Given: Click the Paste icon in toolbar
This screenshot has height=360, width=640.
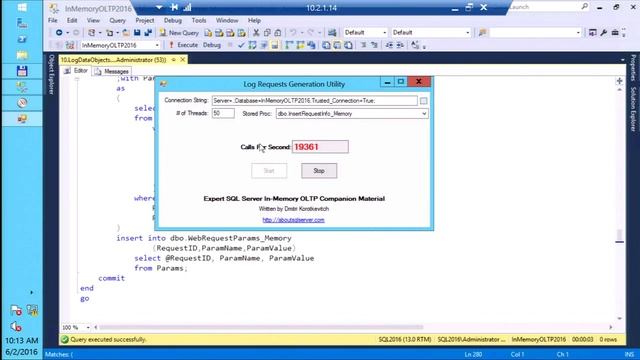Looking at the screenshot, I should [x=278, y=33].
